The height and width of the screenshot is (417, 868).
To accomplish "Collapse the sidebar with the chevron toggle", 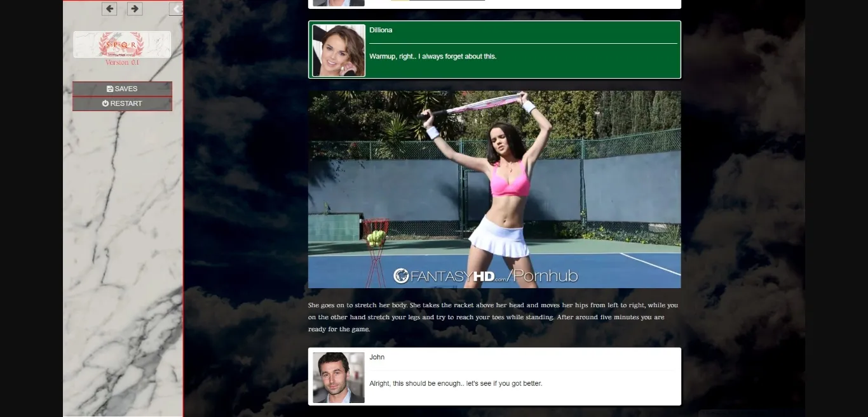I will click(x=176, y=9).
